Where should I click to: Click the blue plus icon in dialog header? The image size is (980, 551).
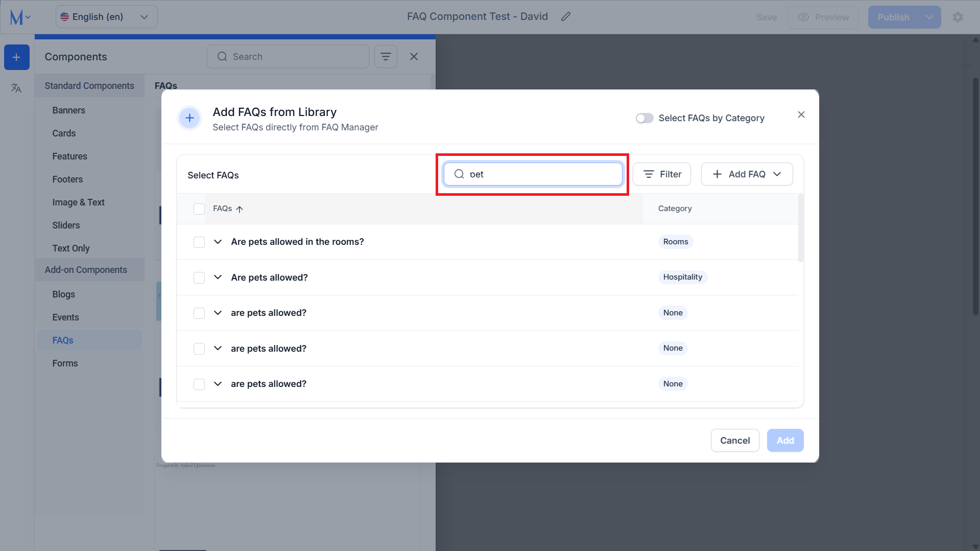click(189, 118)
